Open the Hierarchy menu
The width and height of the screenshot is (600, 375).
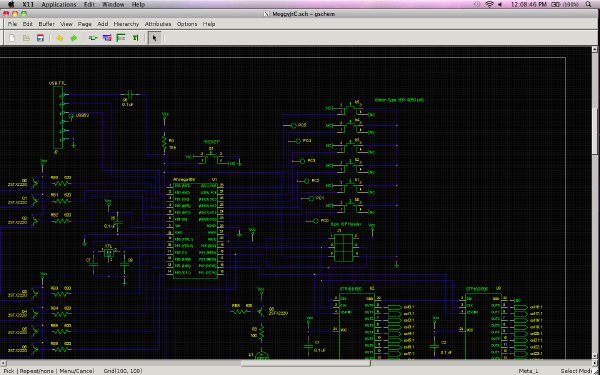coord(126,24)
